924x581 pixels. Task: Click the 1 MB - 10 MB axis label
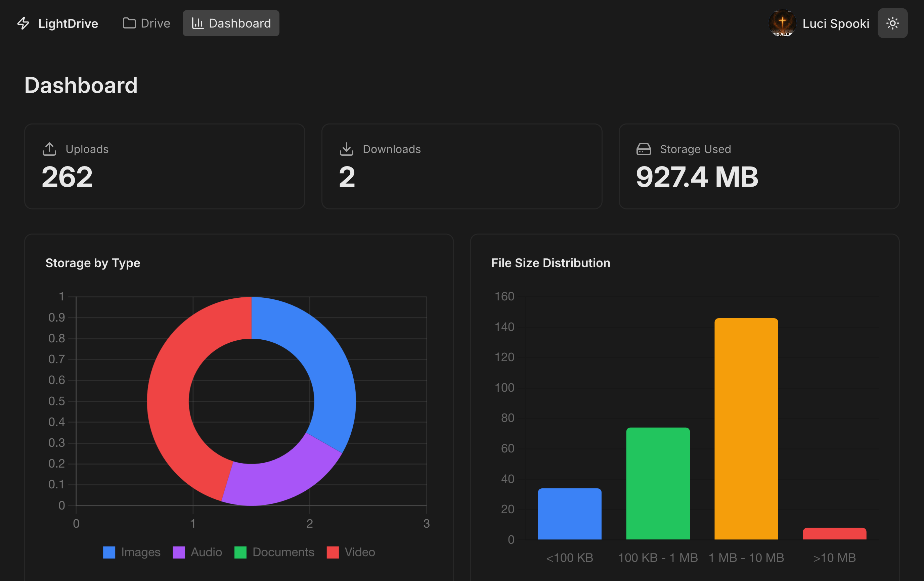pos(746,558)
